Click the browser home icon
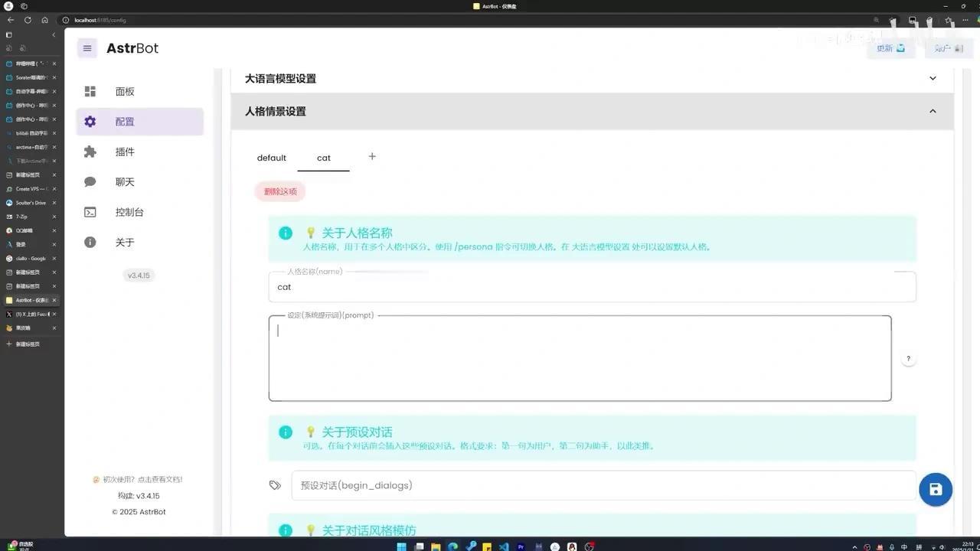The image size is (980, 551). [44, 20]
